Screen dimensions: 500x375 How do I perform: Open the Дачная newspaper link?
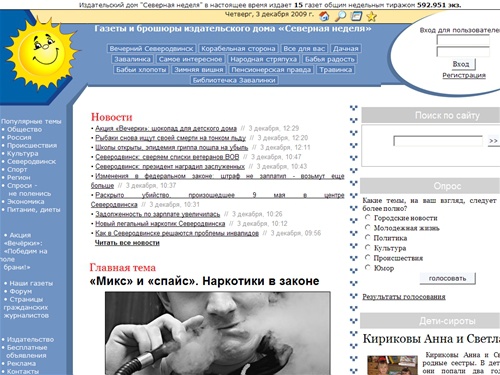[346, 49]
